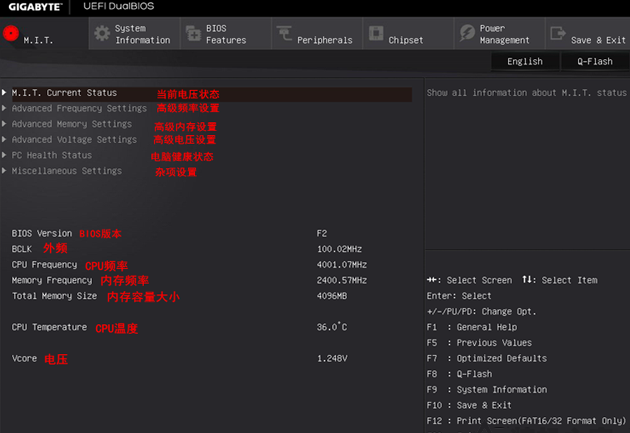630x433 pixels.
Task: Click the Peripherals tab icon
Action: point(284,34)
